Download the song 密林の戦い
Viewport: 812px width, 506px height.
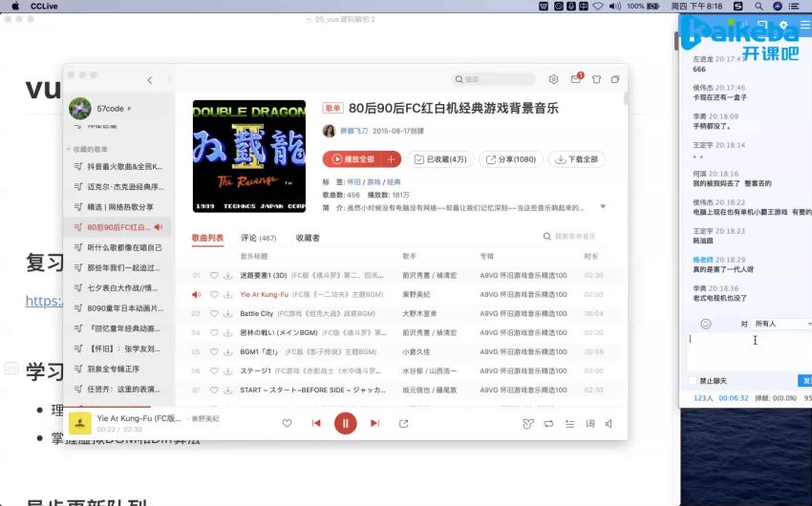[x=228, y=332]
